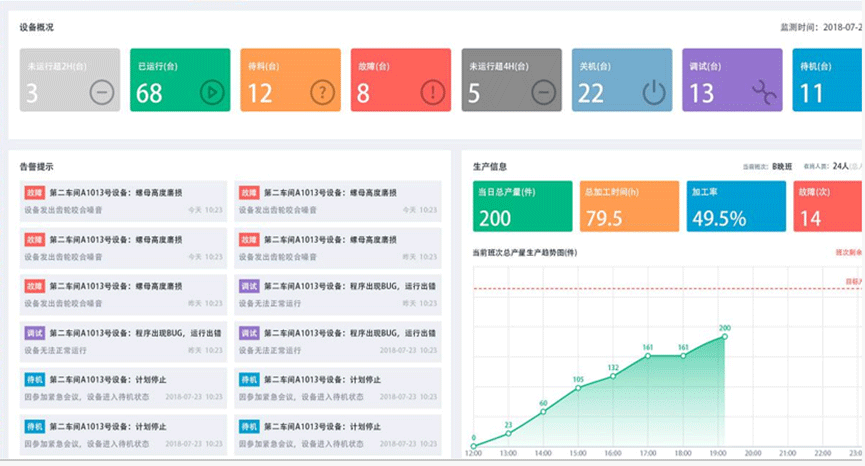Open the blue 待机 device status card

pos(826,80)
